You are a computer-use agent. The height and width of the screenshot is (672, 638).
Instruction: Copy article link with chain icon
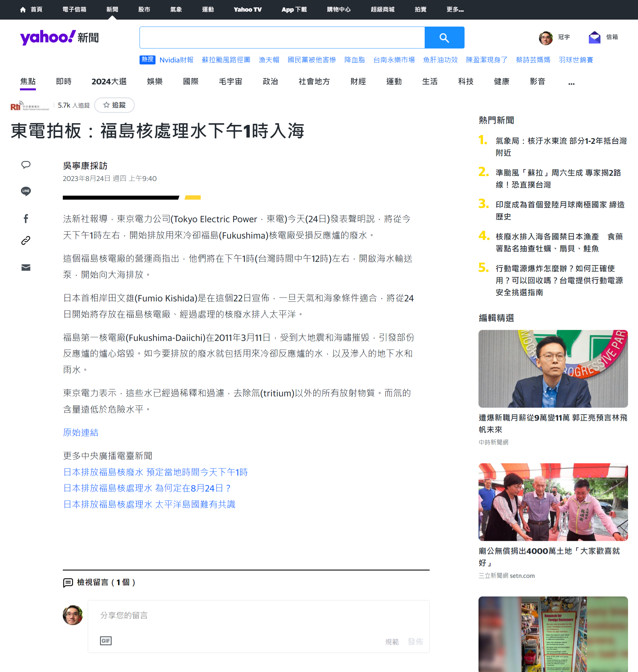point(26,240)
